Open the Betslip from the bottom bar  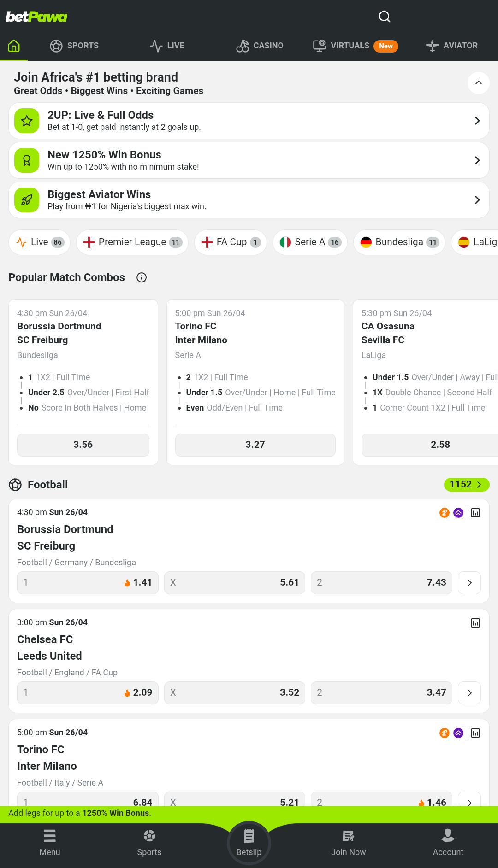pyautogui.click(x=249, y=843)
